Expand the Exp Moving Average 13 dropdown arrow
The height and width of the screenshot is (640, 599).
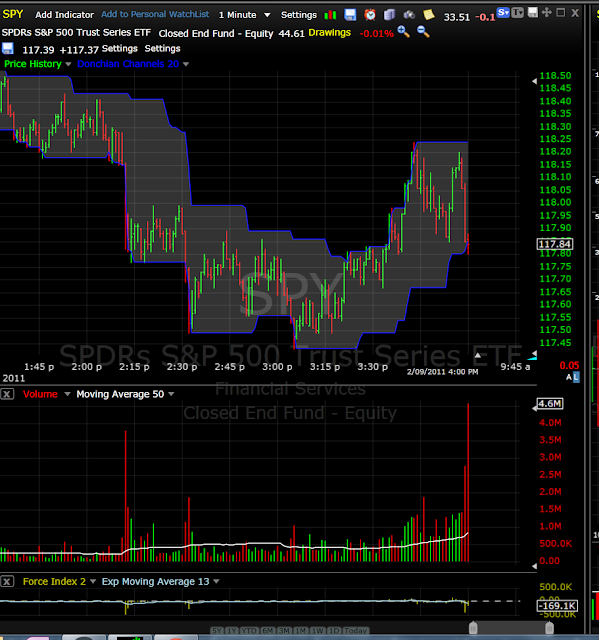click(x=216, y=581)
